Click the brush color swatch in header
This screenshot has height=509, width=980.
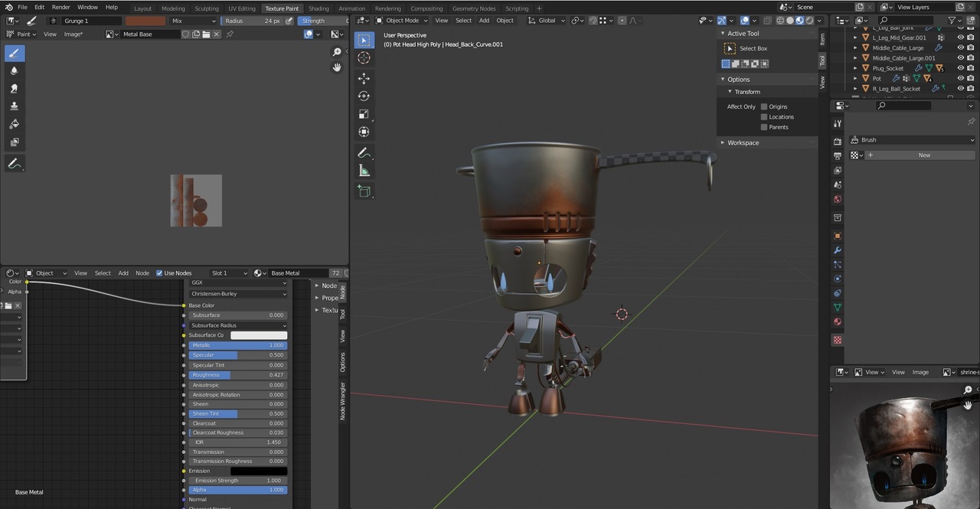[x=145, y=21]
